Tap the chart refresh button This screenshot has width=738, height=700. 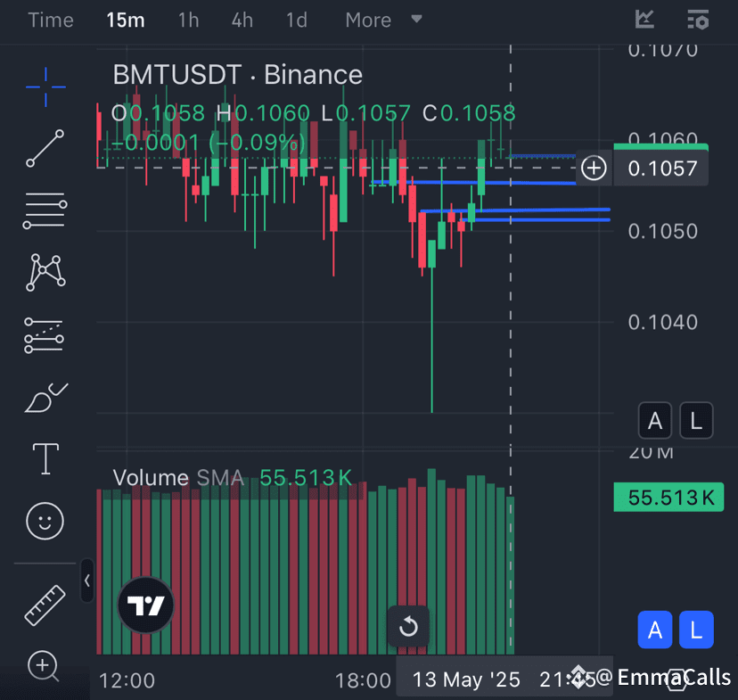(409, 627)
